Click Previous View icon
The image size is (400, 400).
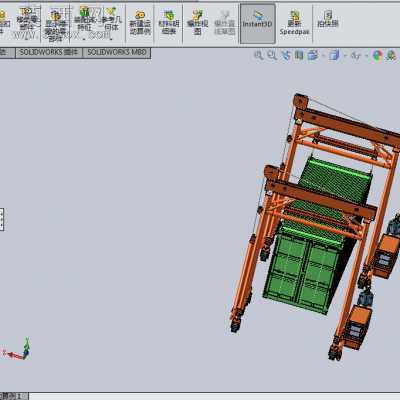[x=286, y=55]
